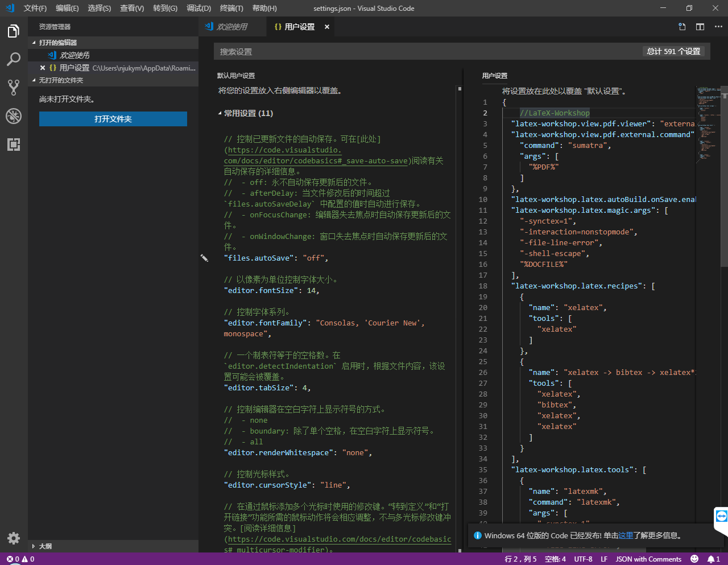Click the "editor.tabSize": 4 line
728x565 pixels.
coord(267,387)
